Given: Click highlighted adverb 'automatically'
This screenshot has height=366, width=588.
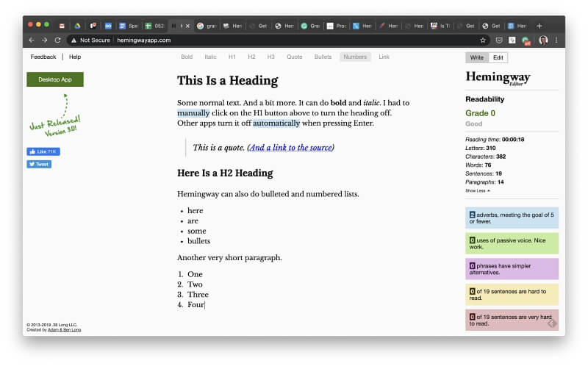Looking at the screenshot, I should pyautogui.click(x=276, y=123).
